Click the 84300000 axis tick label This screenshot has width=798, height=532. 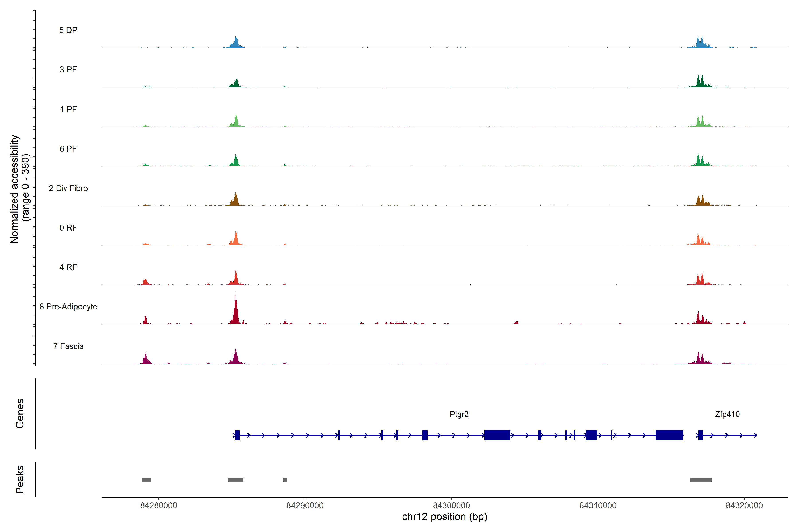(451, 506)
